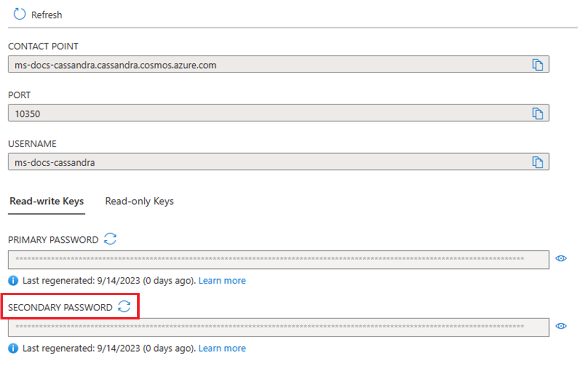The image size is (588, 366).
Task: Click the info icon under primary password
Action: [x=13, y=281]
